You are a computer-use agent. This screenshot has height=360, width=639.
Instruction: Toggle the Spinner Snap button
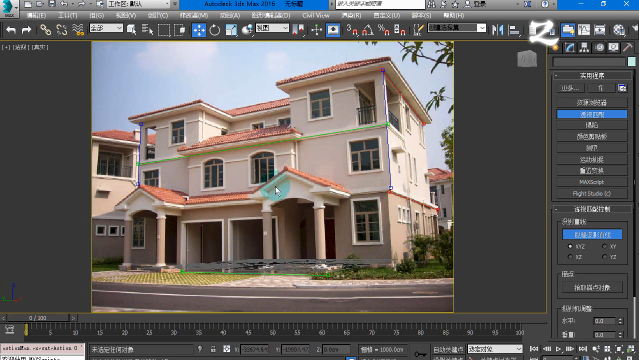400,30
